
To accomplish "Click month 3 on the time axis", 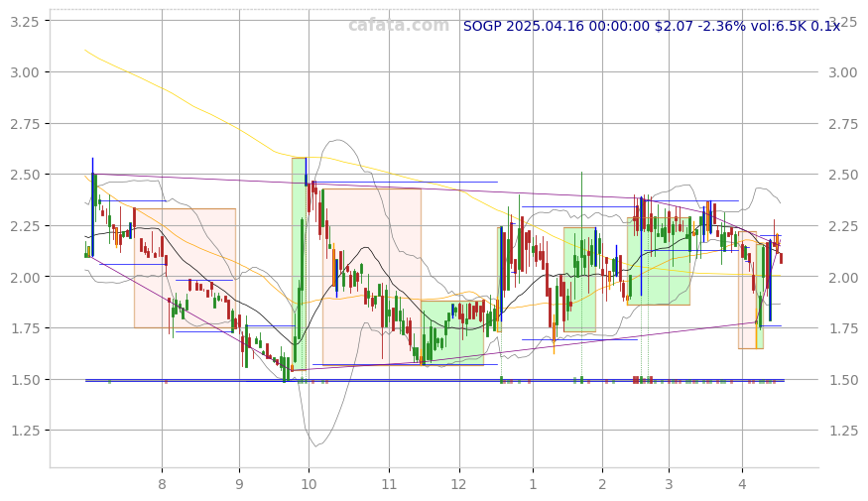I will (x=669, y=484).
